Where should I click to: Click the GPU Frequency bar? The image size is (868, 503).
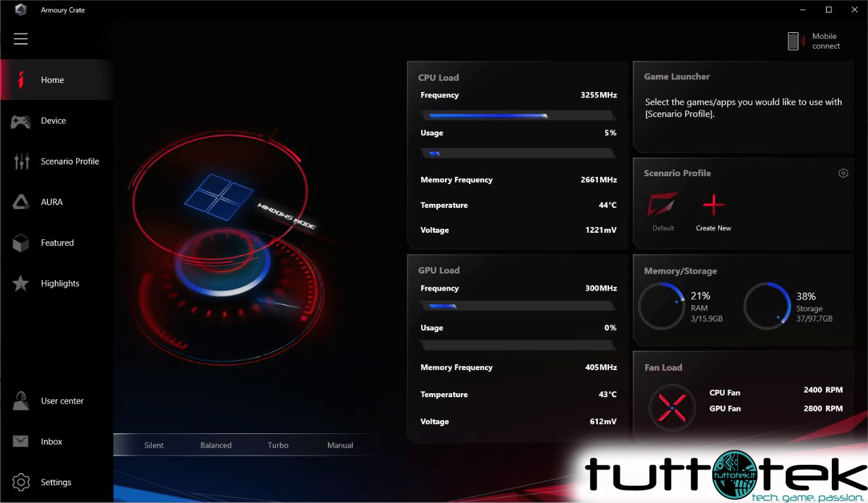coord(518,306)
